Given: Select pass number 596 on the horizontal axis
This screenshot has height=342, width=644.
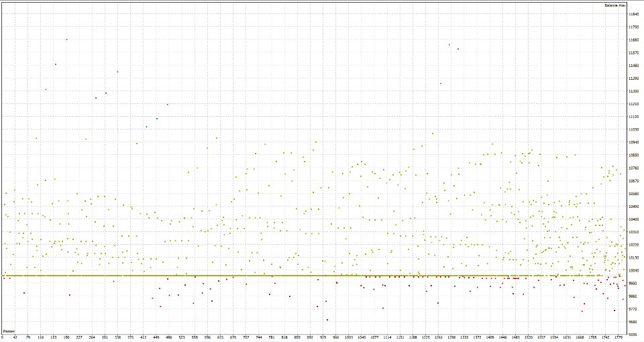Looking at the screenshot, I should point(207,337).
